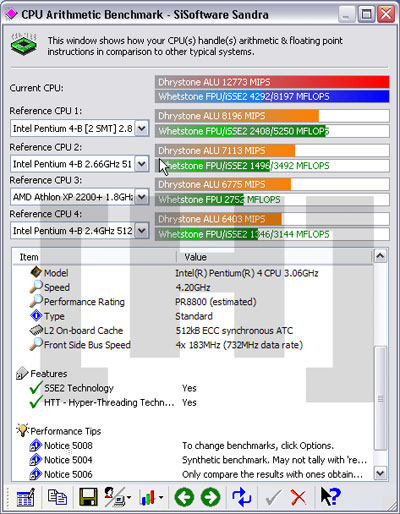400x514 pixels.
Task: Select the AMD Athlon XP 2200+ combo box
Action: pos(80,197)
